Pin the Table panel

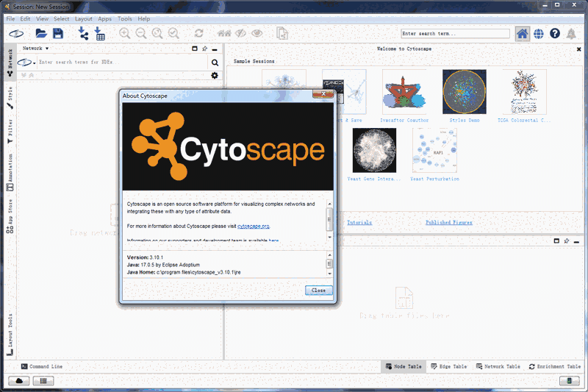point(567,240)
